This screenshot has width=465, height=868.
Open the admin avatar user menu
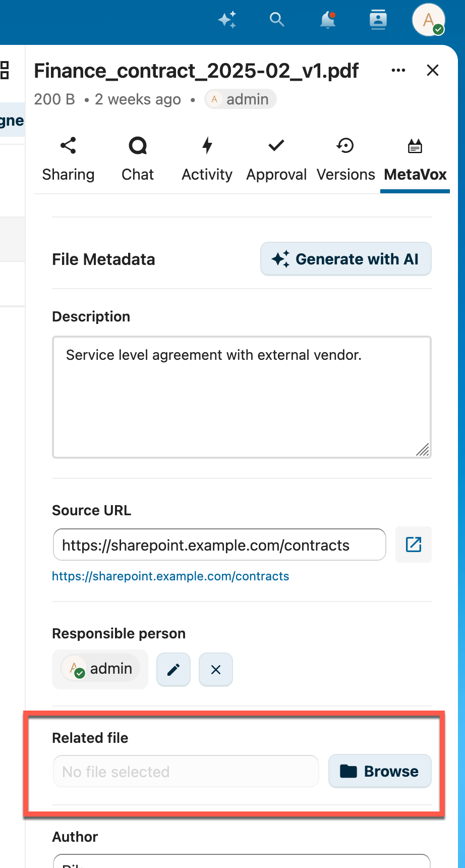[428, 20]
